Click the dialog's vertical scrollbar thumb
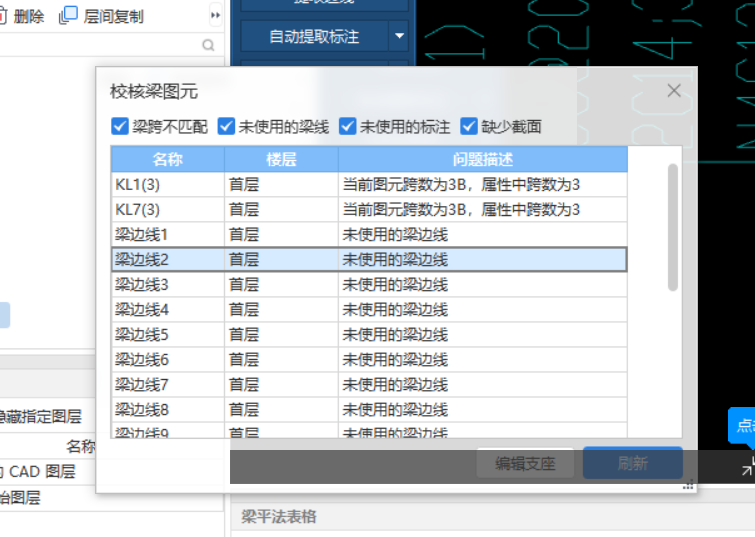This screenshot has height=537, width=755. click(673, 227)
